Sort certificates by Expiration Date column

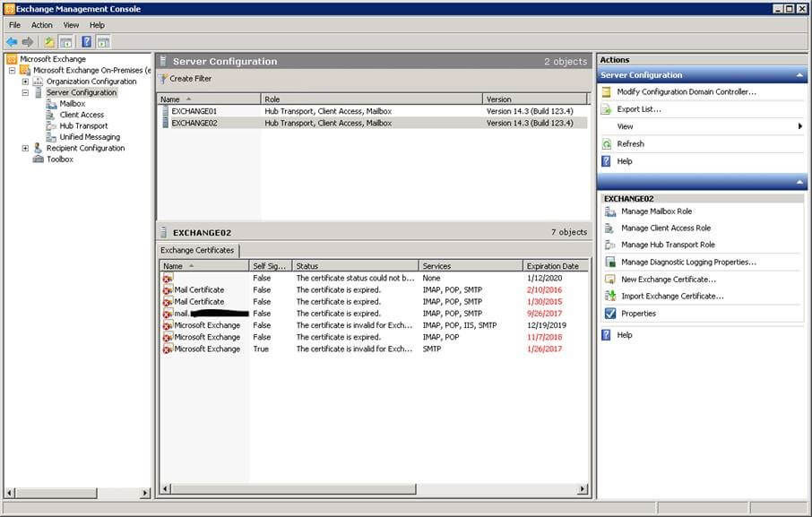click(556, 266)
